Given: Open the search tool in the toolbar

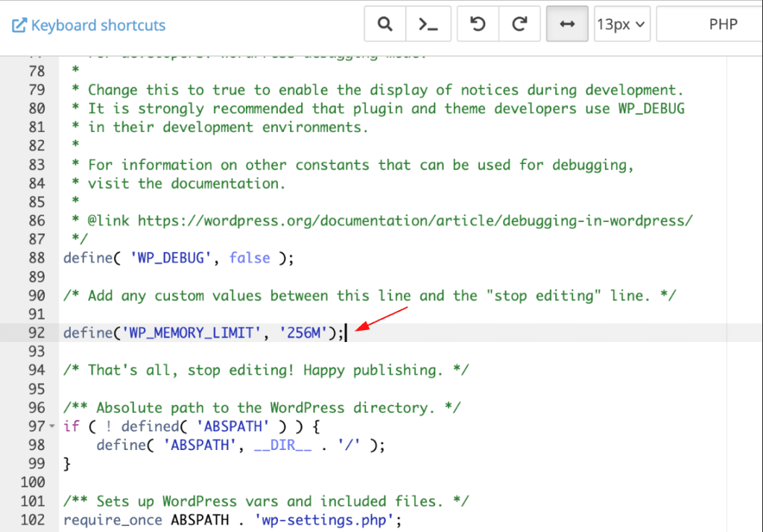Looking at the screenshot, I should pyautogui.click(x=384, y=23).
